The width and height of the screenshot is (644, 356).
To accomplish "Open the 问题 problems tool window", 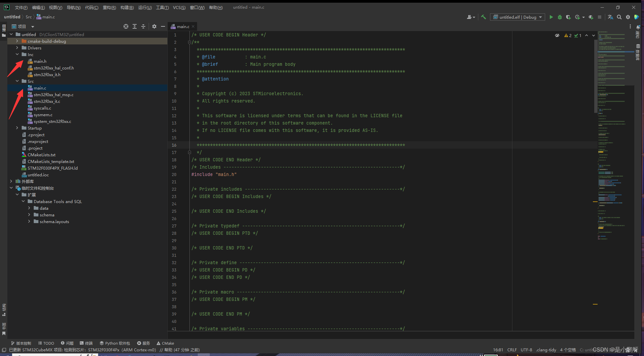I will [x=67, y=343].
